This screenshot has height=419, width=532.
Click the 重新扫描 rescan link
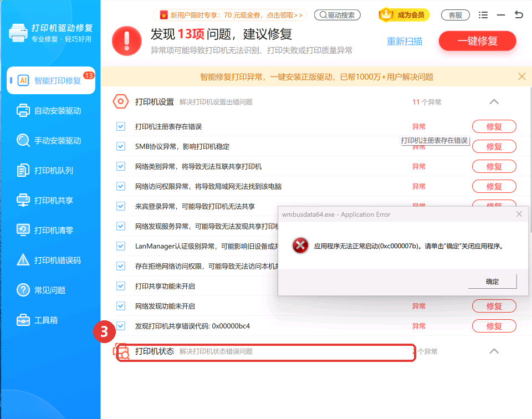coord(405,42)
